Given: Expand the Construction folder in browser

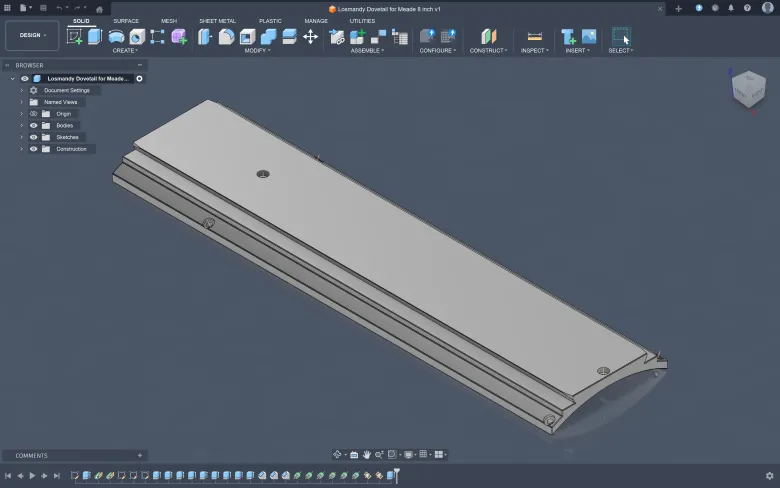Looking at the screenshot, I should pos(21,149).
